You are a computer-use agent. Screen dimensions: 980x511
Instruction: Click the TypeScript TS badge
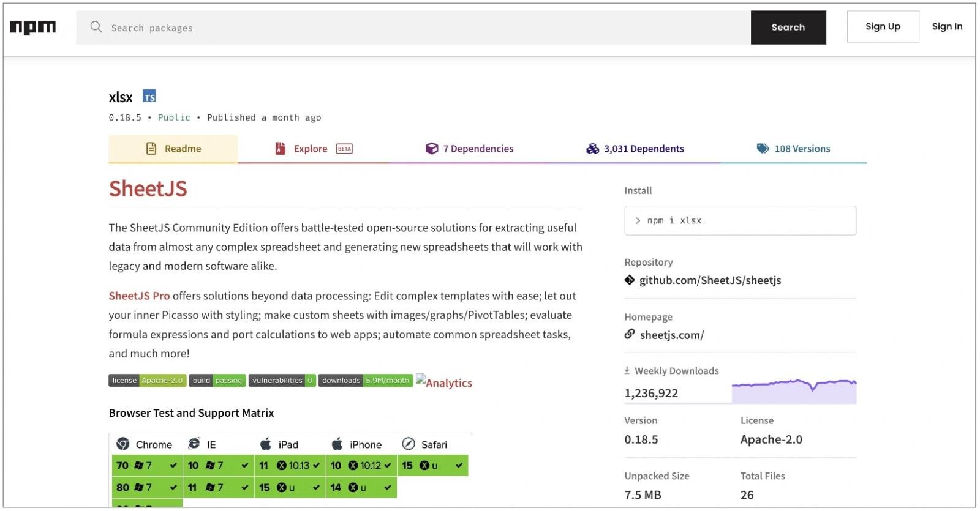pos(149,97)
